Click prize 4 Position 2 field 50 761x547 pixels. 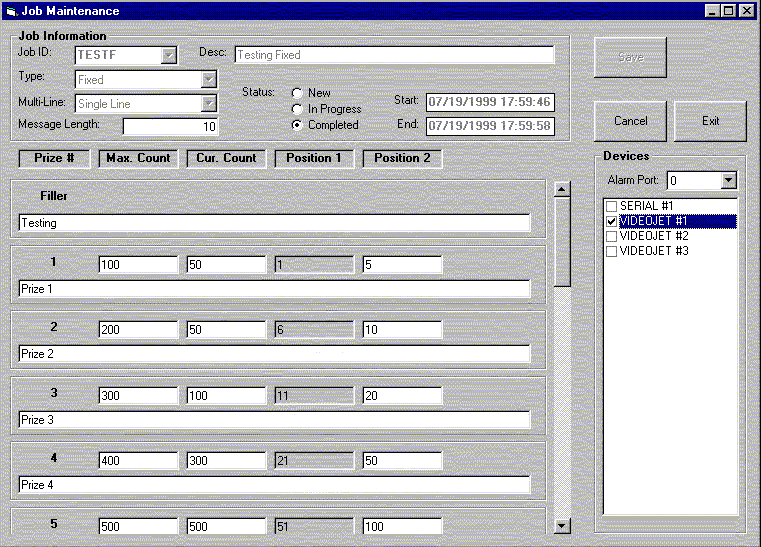[402, 461]
